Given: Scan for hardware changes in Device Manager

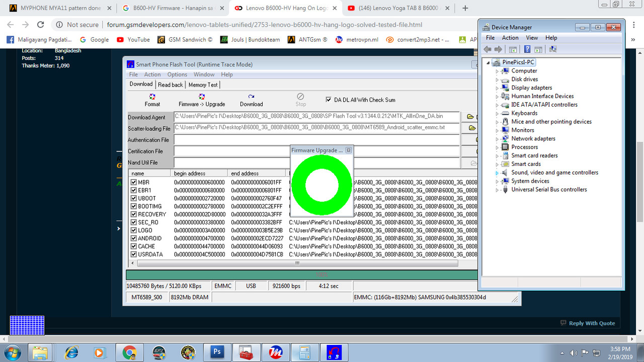Looking at the screenshot, I should click(x=553, y=49).
